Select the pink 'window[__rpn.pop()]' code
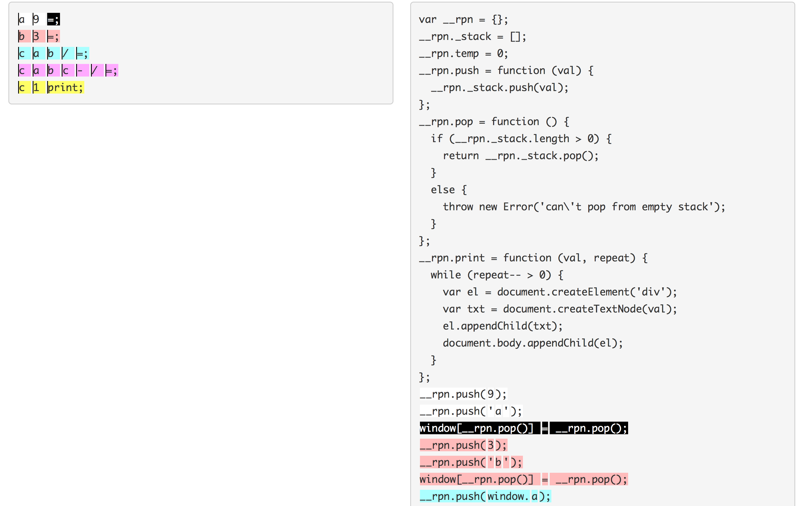 coord(480,479)
